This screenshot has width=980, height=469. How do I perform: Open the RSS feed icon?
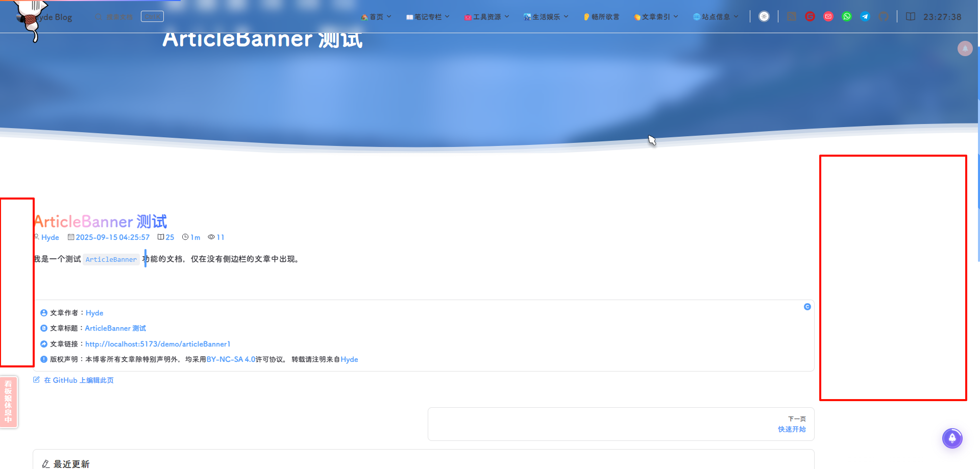791,17
